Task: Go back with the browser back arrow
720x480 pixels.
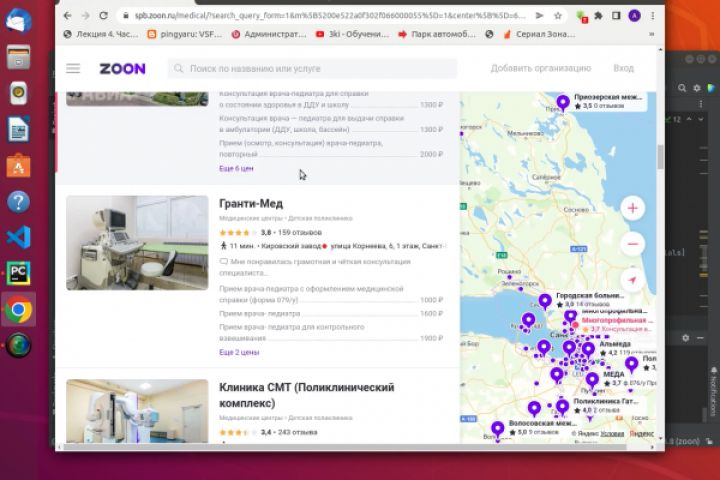Action: coord(68,16)
